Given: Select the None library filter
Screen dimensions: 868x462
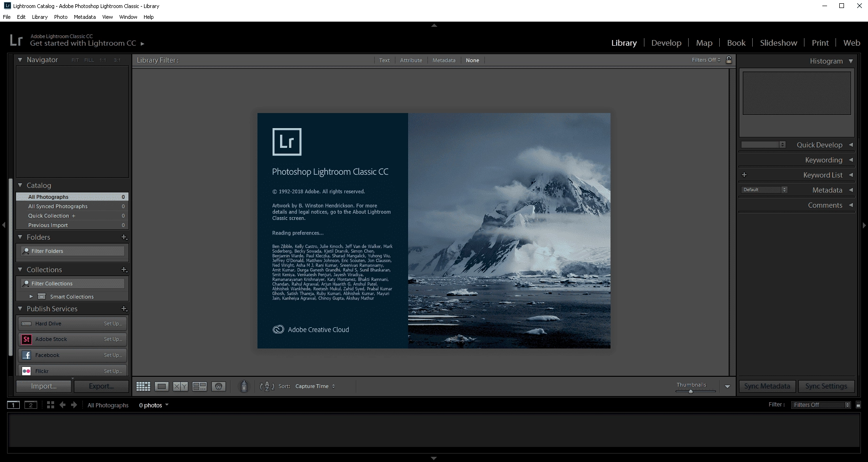Looking at the screenshot, I should click(472, 60).
